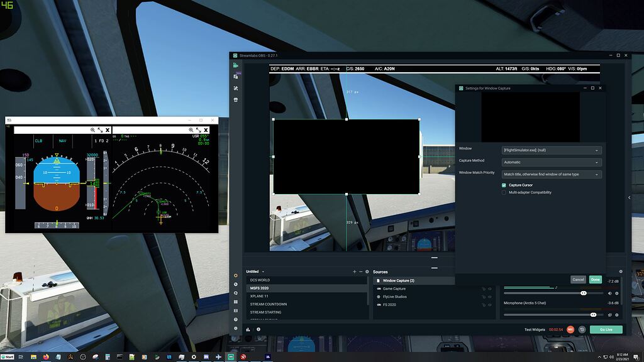Expand the Untitled scene collection dropdown
This screenshot has height=362, width=644.
[264, 271]
